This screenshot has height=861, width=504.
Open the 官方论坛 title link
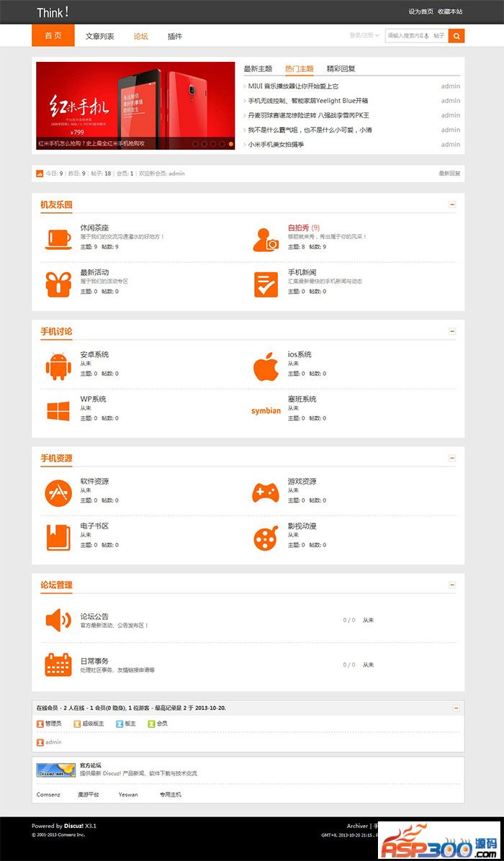(x=90, y=765)
